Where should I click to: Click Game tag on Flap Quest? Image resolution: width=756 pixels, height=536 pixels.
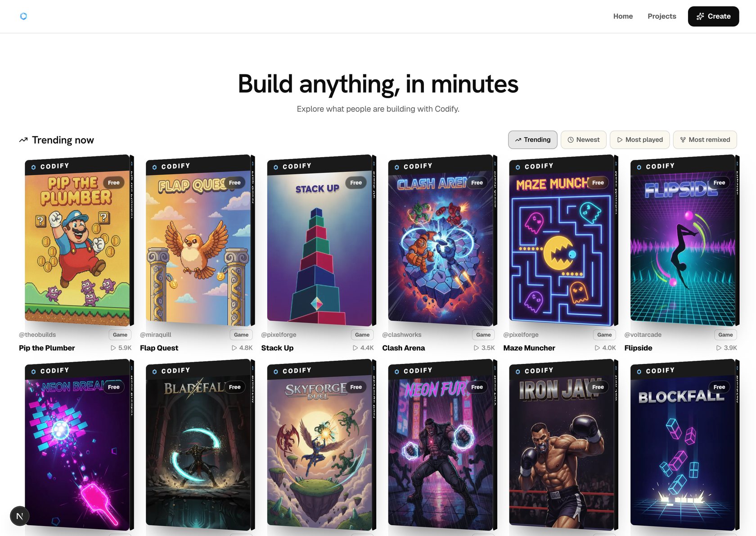241,335
